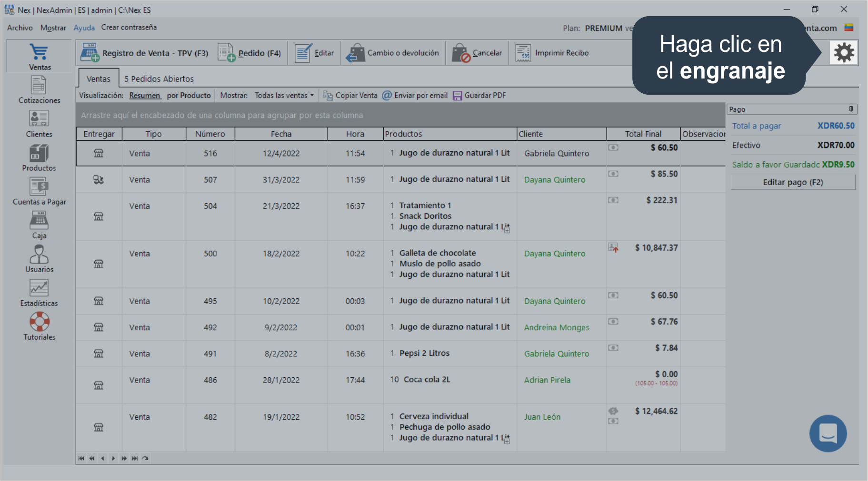Screen dimensions: 868x481
Task: Open the Cotizaciones sidebar section
Action: pyautogui.click(x=39, y=90)
